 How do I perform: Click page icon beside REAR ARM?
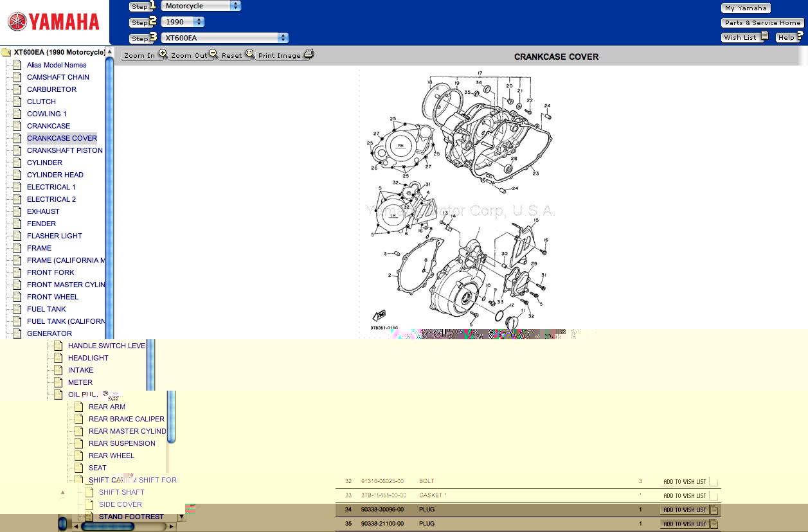(79, 407)
